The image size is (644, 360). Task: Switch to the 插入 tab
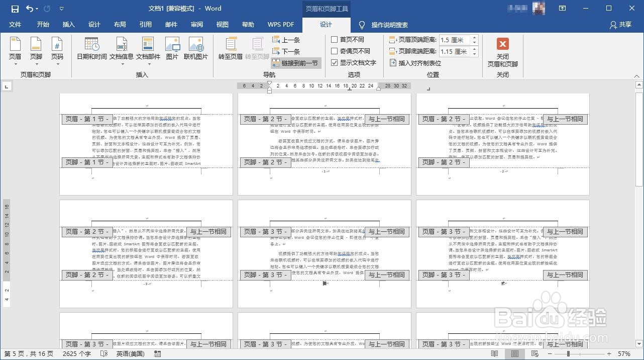(69, 25)
